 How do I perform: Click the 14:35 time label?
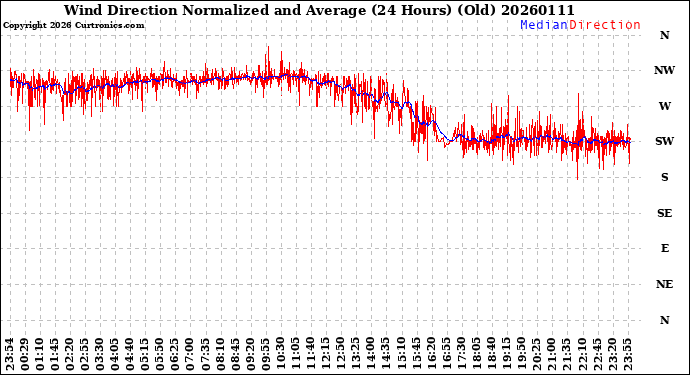click(x=385, y=355)
